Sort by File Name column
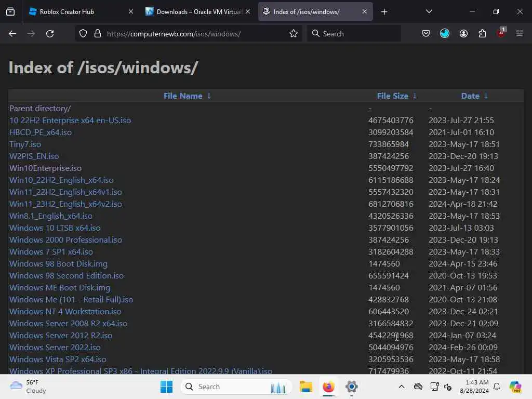This screenshot has width=532, height=399. [x=183, y=96]
